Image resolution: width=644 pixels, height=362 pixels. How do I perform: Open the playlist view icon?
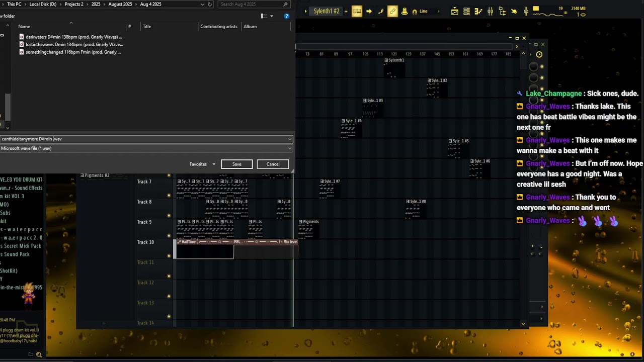click(454, 11)
